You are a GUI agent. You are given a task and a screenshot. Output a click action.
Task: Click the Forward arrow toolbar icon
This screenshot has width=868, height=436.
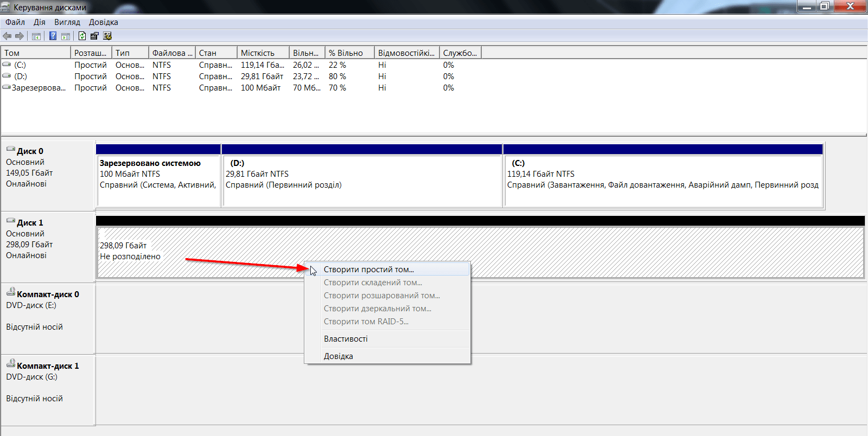(x=20, y=36)
